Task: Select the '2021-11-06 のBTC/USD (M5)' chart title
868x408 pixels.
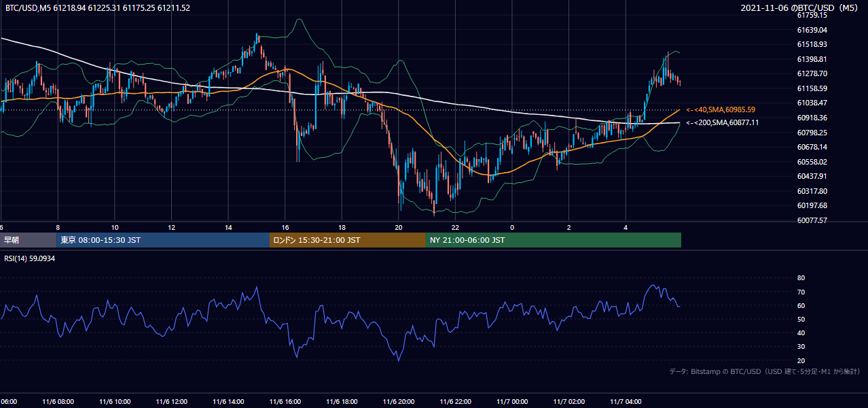Action: (x=800, y=8)
